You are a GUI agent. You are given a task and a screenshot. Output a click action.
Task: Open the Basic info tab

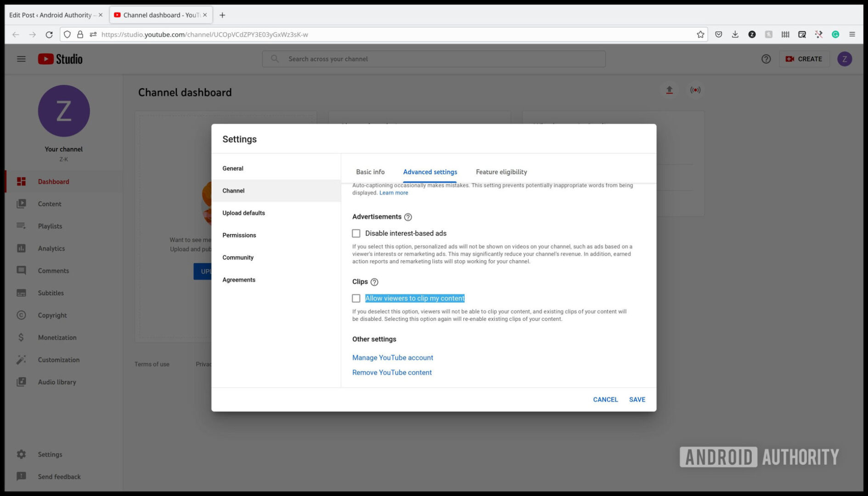[370, 172]
